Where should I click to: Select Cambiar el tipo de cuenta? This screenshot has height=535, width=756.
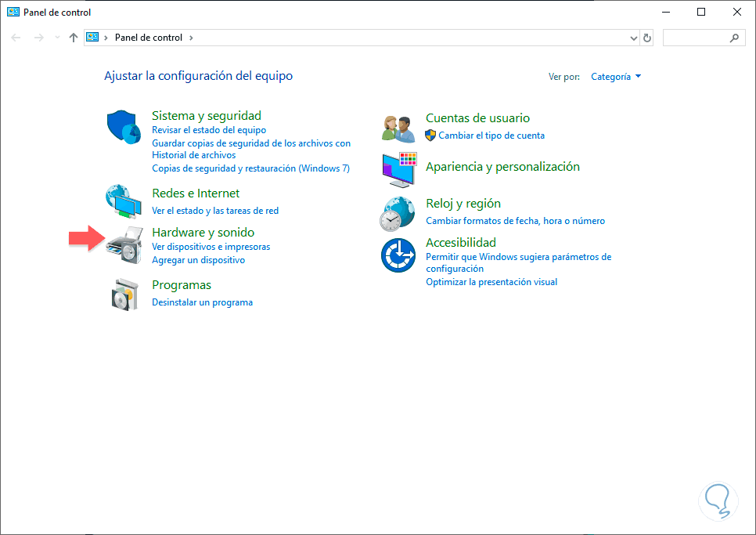[x=491, y=136]
